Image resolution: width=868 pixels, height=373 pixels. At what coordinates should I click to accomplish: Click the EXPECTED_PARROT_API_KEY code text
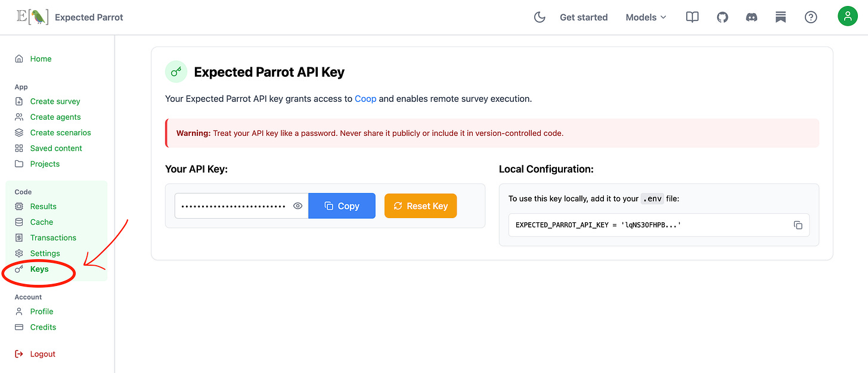(x=599, y=225)
